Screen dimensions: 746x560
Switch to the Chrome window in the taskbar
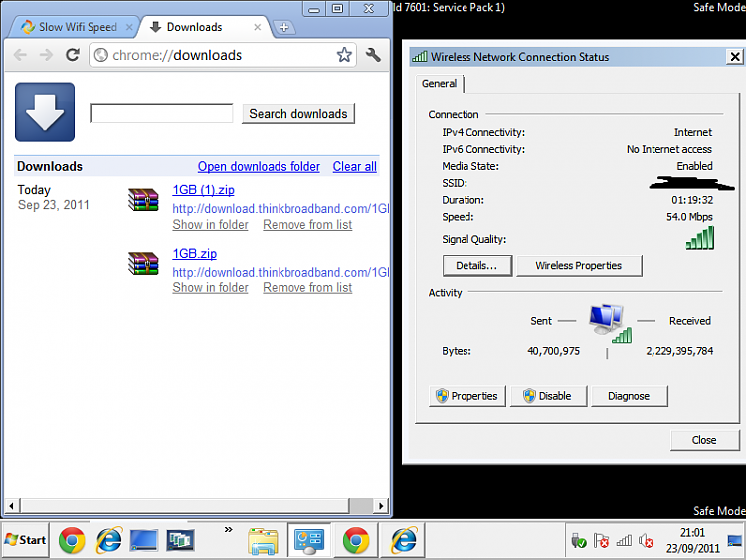click(x=356, y=540)
